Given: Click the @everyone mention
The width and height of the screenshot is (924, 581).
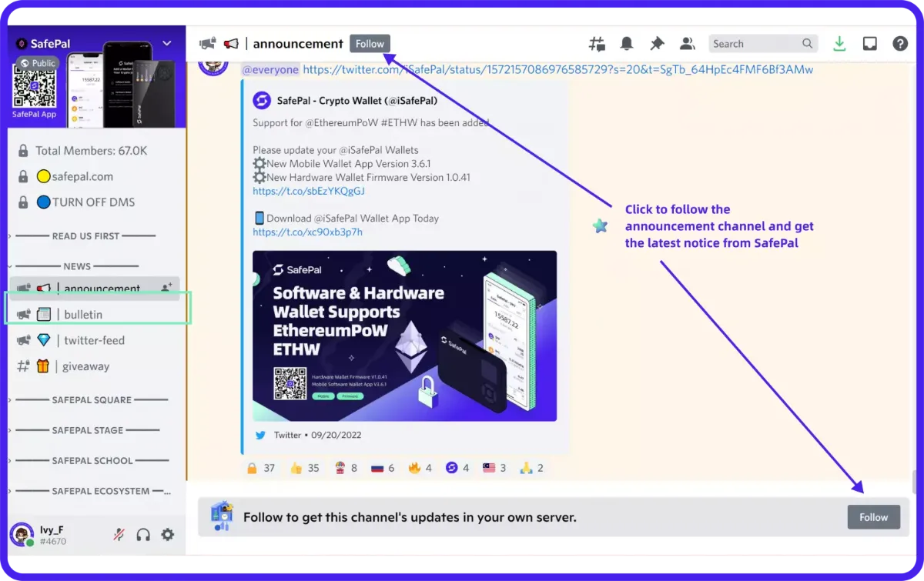Looking at the screenshot, I should pos(270,69).
